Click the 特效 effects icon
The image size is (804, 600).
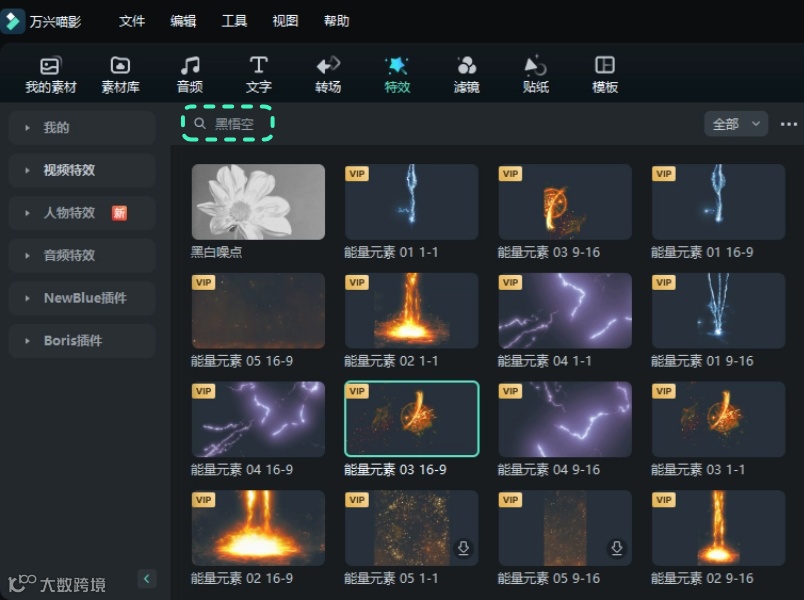pos(396,70)
